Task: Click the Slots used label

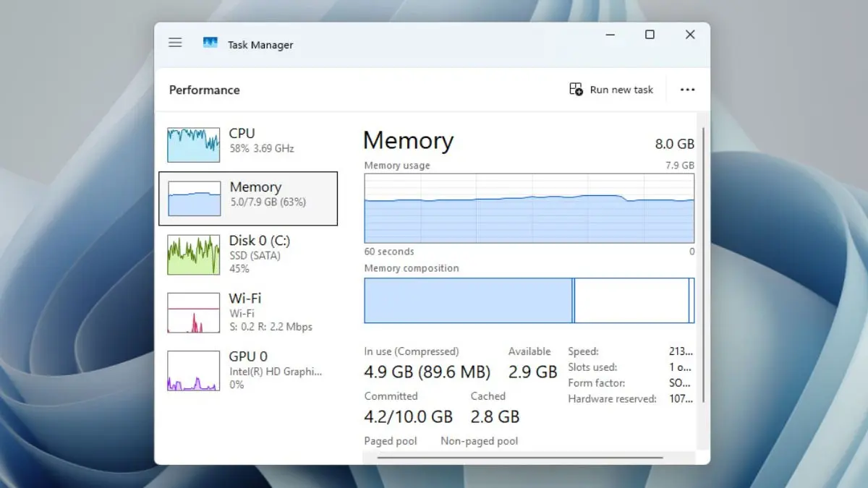Action: coord(592,367)
